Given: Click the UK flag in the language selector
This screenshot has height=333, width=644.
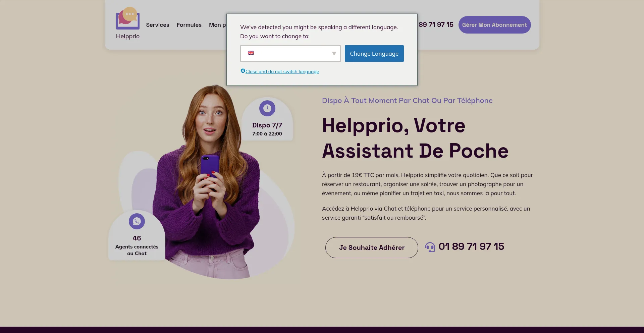Looking at the screenshot, I should 251,53.
